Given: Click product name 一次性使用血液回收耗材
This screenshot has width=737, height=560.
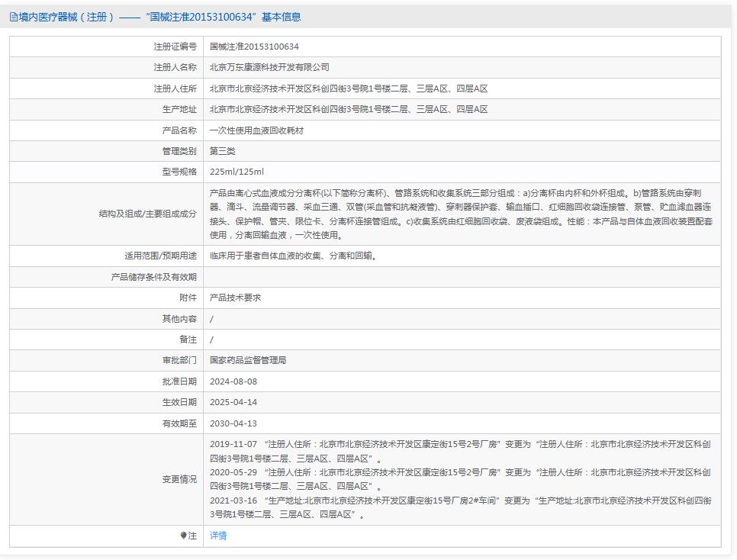Looking at the screenshot, I should tap(256, 130).
